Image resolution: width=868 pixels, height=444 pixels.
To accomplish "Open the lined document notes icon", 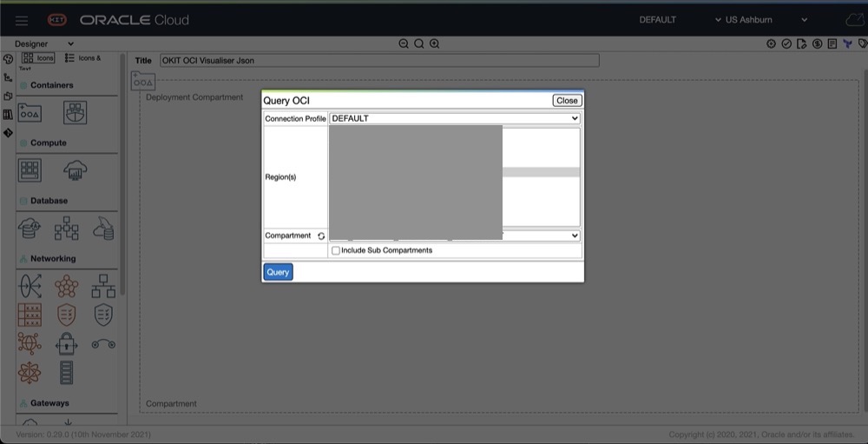I will [x=832, y=43].
